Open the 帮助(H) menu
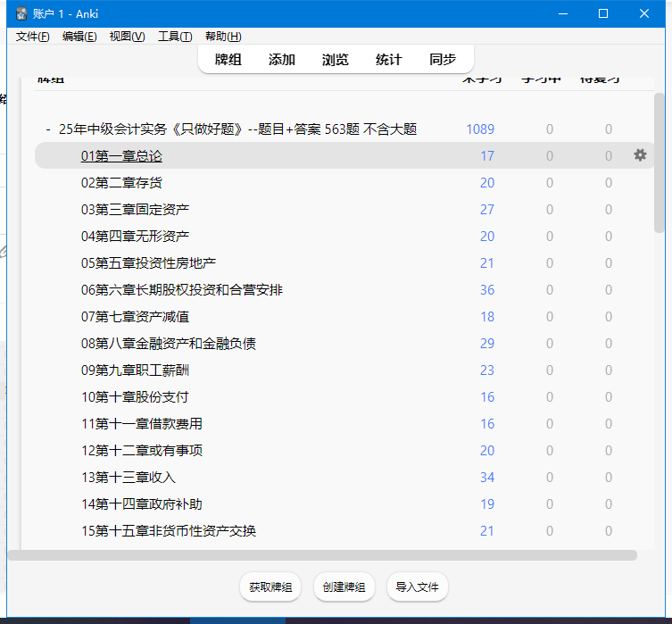The width and height of the screenshot is (672, 624). coord(223,37)
